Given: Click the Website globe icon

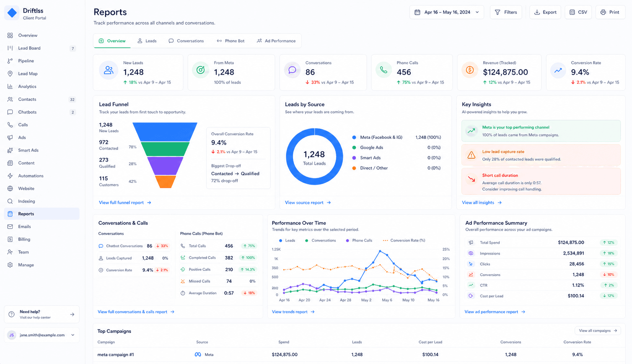Looking at the screenshot, I should (x=10, y=188).
